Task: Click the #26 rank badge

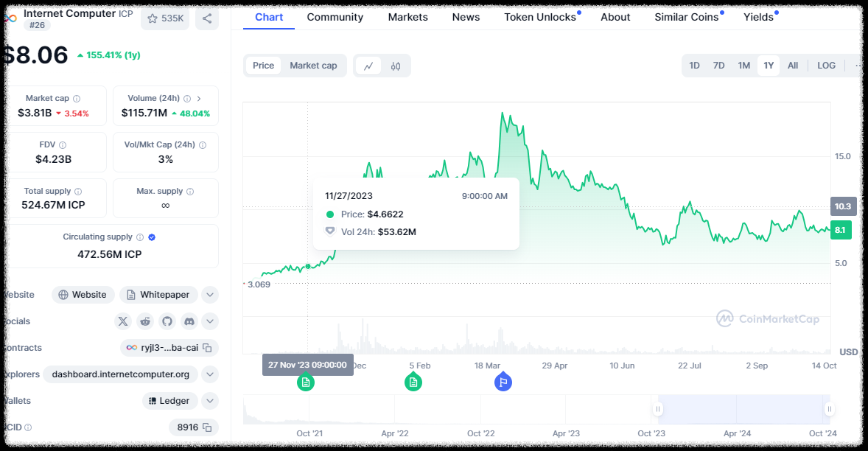Action: pyautogui.click(x=37, y=26)
